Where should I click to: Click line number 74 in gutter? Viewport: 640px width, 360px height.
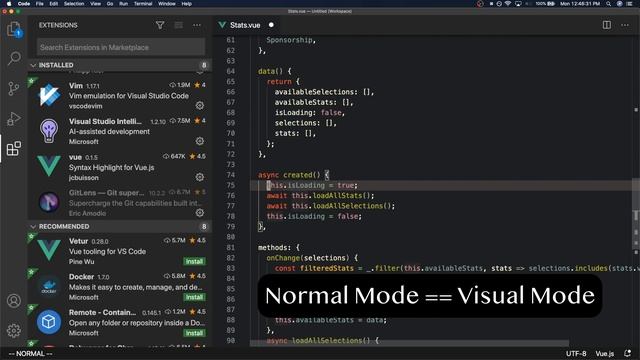pyautogui.click(x=231, y=175)
